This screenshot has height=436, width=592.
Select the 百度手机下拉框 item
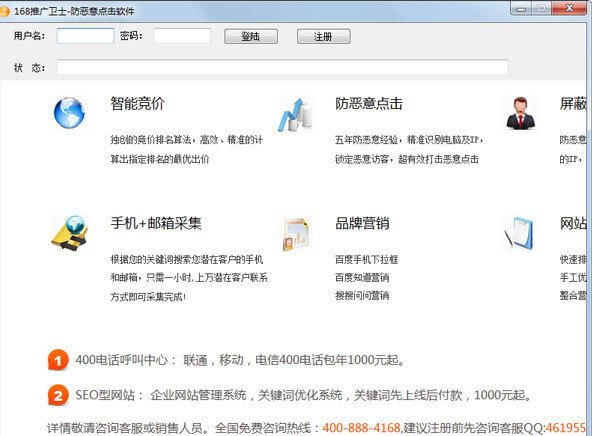pos(366,259)
